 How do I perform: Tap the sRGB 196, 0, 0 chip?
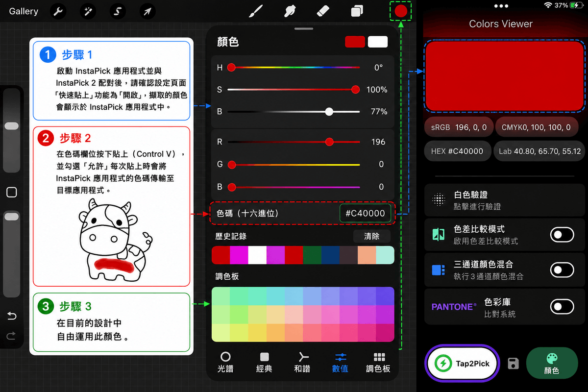coord(459,127)
